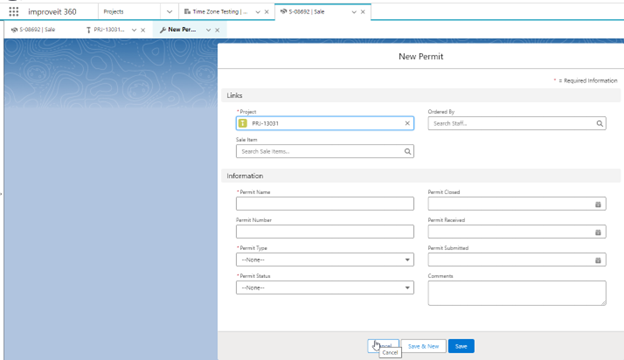Select the New Permit subtab
This screenshot has height=360, width=624.
178,30
